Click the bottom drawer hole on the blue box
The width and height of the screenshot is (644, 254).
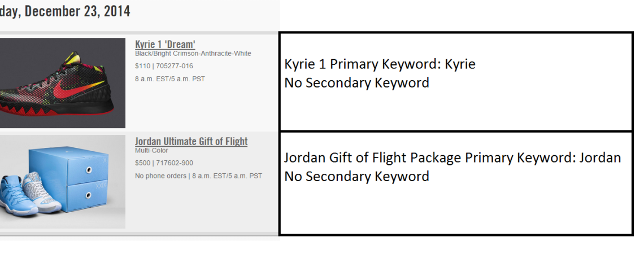pyautogui.click(x=89, y=195)
